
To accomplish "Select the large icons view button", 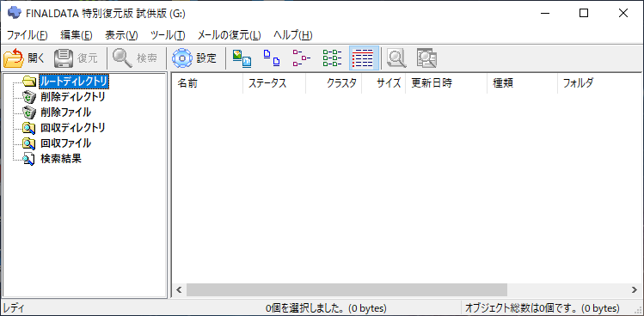I will (272, 58).
